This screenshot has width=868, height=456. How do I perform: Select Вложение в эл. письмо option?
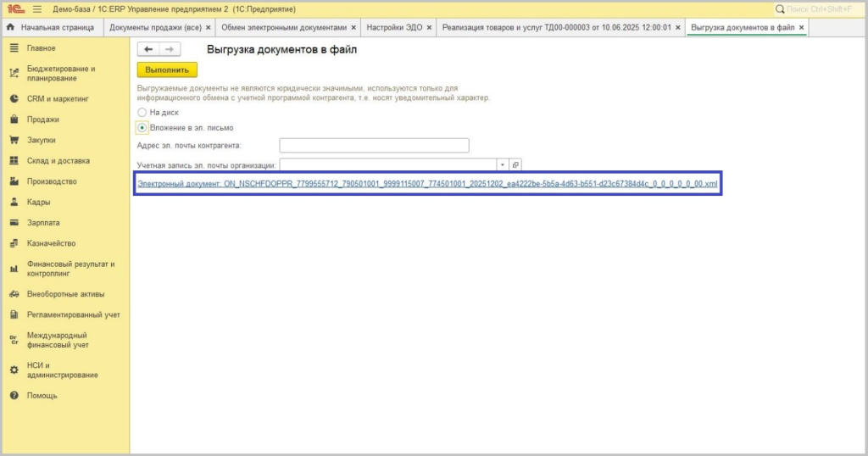[142, 127]
